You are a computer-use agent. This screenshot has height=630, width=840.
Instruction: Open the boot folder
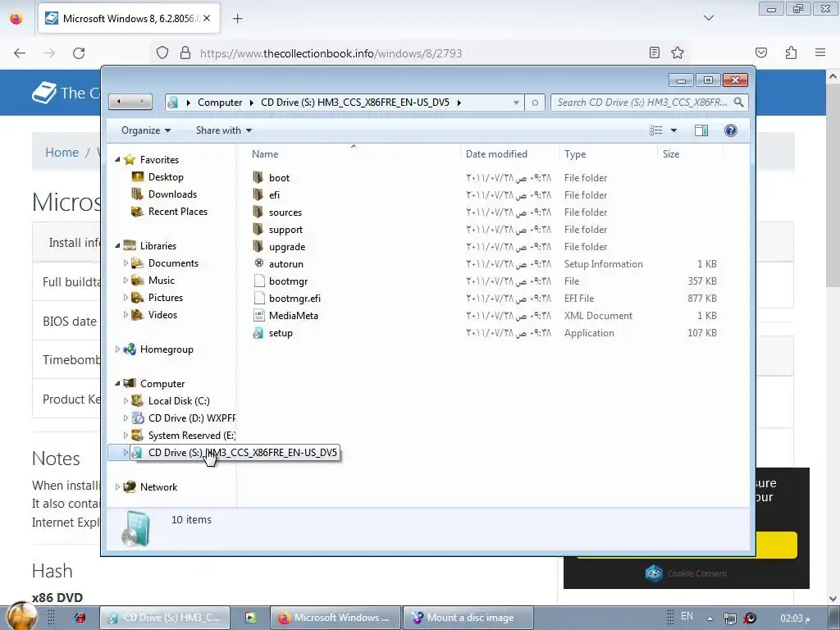(x=279, y=178)
